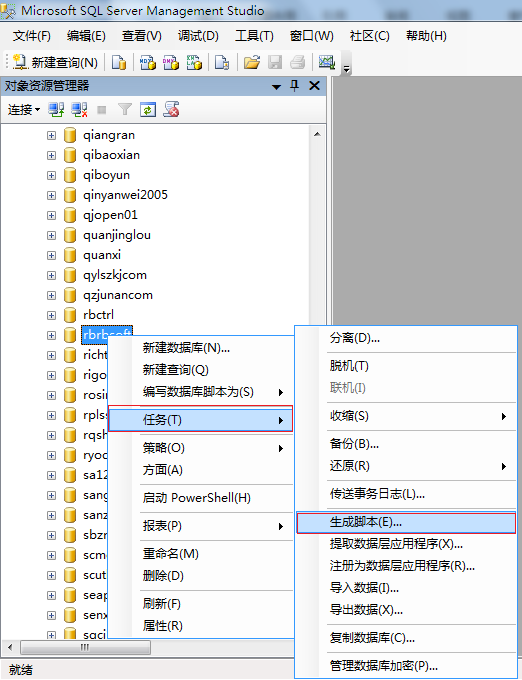Open the 查看(V) menu

point(141,36)
